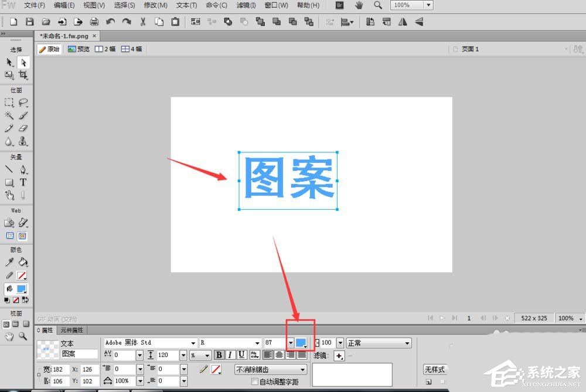Open the text color swatch
This screenshot has width=586, height=392.
(x=302, y=342)
